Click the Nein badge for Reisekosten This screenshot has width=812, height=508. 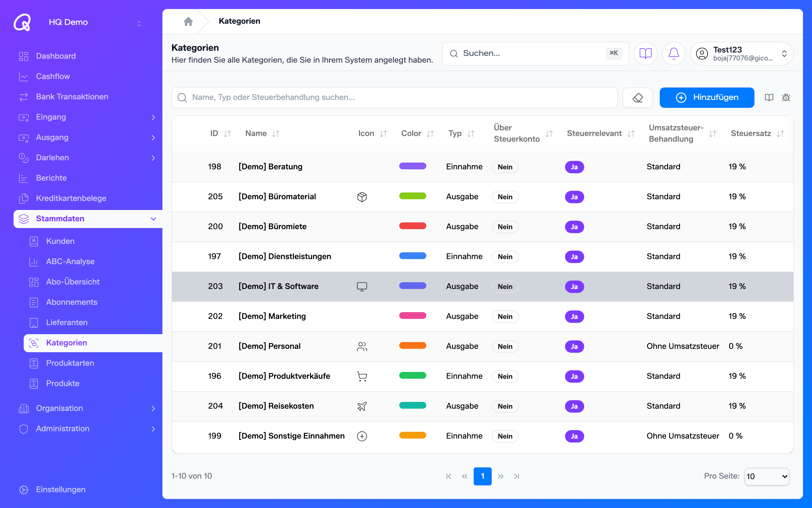(x=505, y=406)
